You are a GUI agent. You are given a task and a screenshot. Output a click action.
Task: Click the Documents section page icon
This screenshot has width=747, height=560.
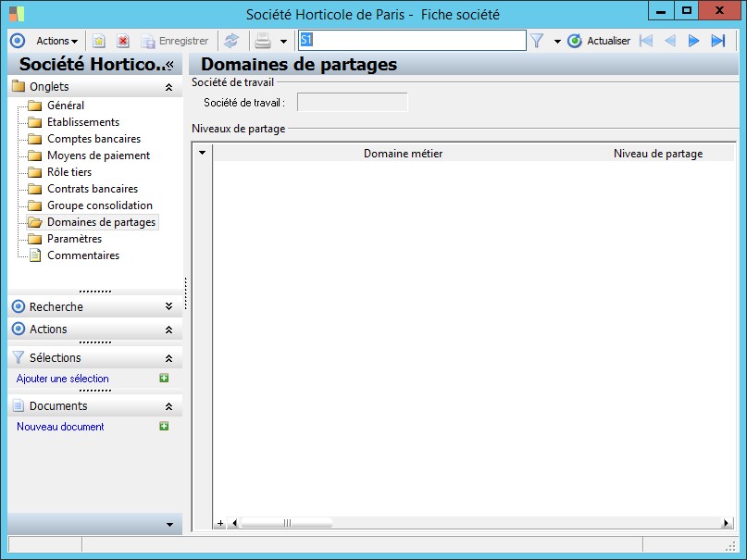[19, 405]
